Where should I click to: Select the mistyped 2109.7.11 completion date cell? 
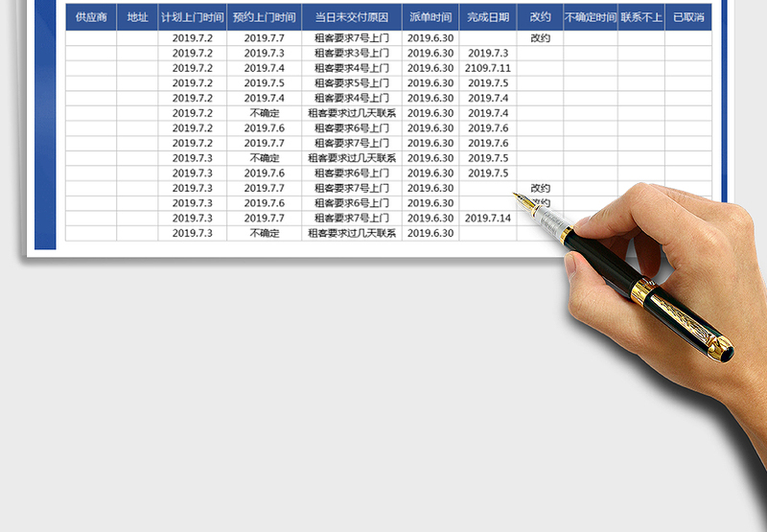[488, 68]
